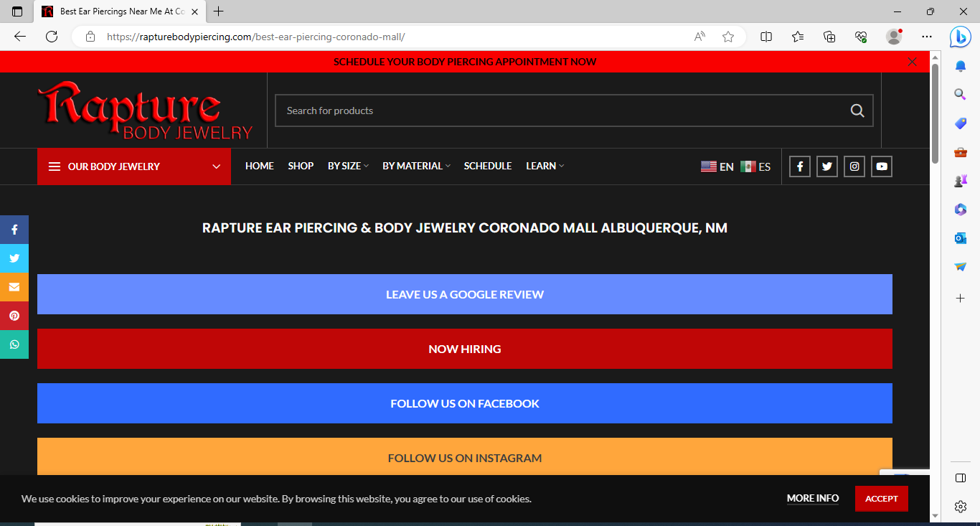This screenshot has width=980, height=526.
Task: Open Browser essentials heart icon
Action: pos(861,37)
